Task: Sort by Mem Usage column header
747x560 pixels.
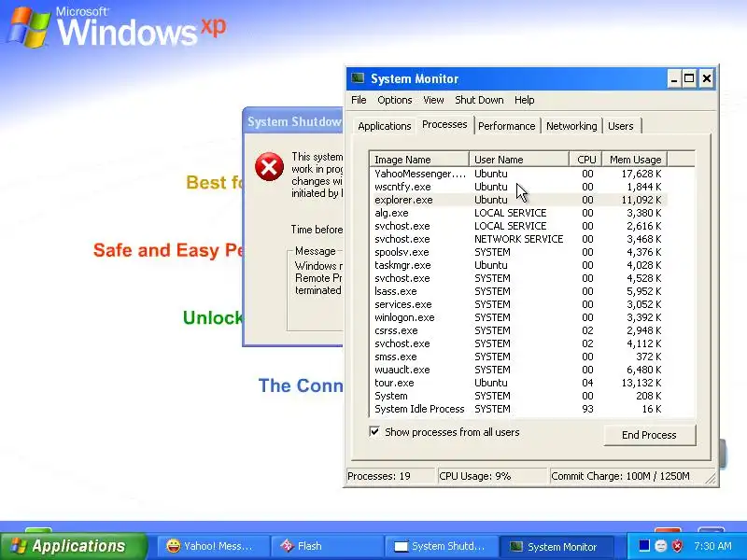Action: (635, 160)
